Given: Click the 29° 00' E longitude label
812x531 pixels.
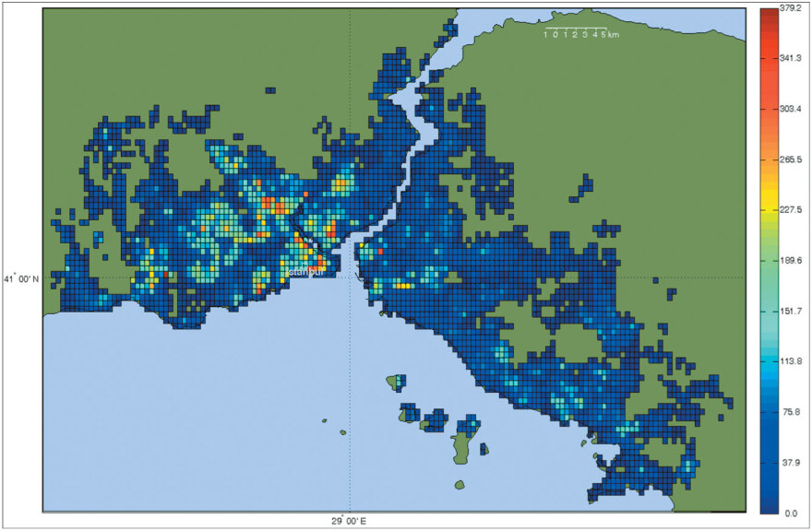Looking at the screenshot, I should [x=350, y=522].
